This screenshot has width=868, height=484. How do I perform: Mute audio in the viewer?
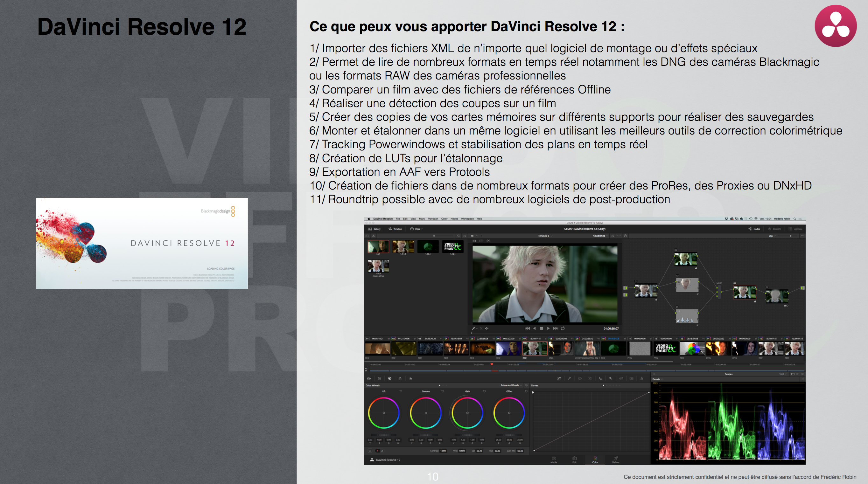click(x=487, y=328)
